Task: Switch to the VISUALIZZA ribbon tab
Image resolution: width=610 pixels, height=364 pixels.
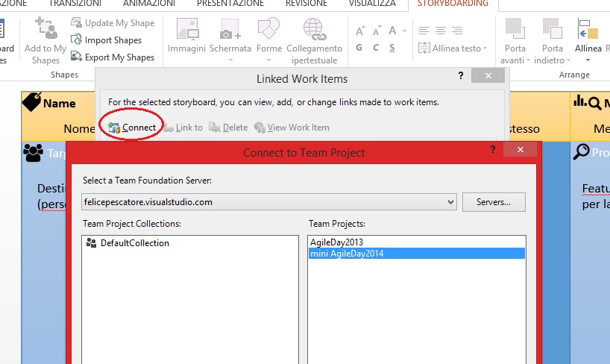Action: tap(372, 4)
